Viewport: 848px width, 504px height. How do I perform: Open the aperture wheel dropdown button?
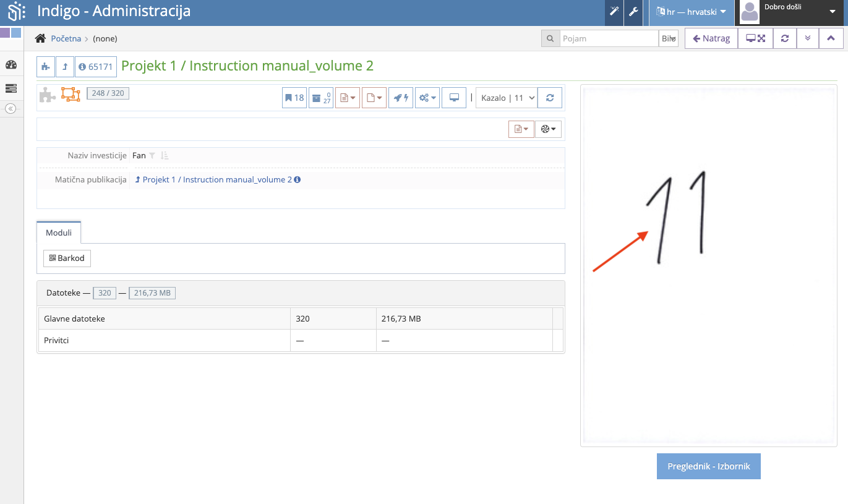(549, 129)
